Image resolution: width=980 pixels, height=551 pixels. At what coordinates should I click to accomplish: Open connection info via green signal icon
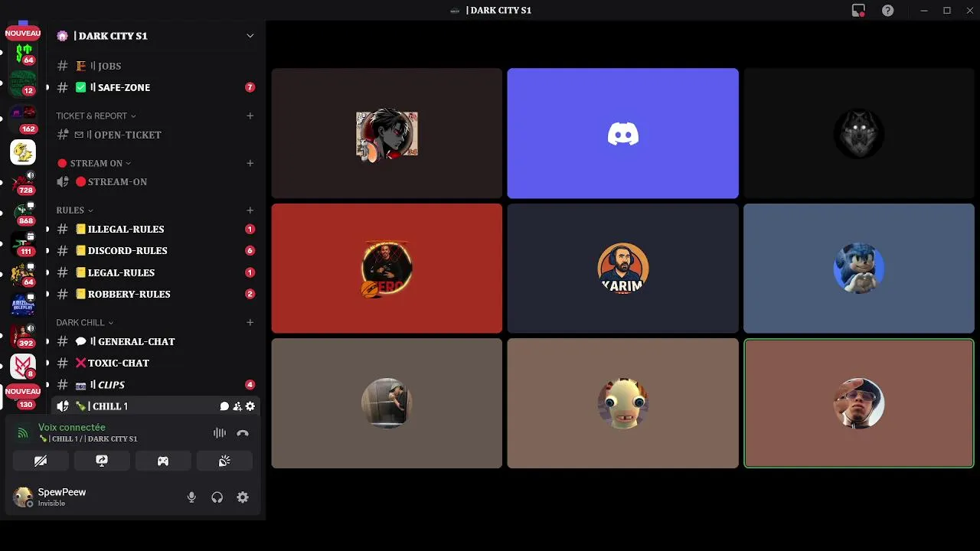pos(23,433)
